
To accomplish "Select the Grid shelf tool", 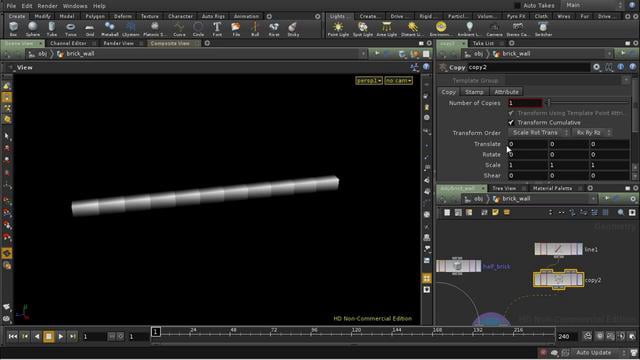I will [x=90, y=29].
